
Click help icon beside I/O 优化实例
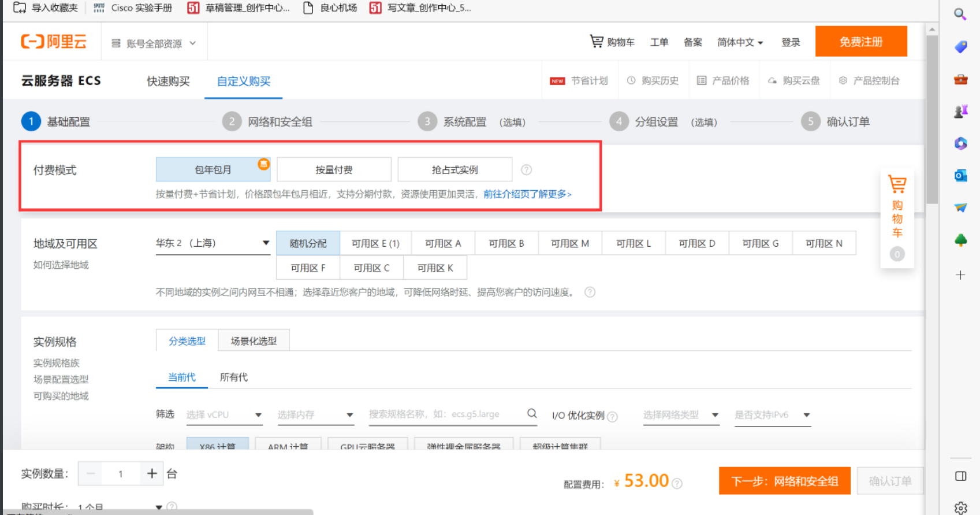[612, 416]
